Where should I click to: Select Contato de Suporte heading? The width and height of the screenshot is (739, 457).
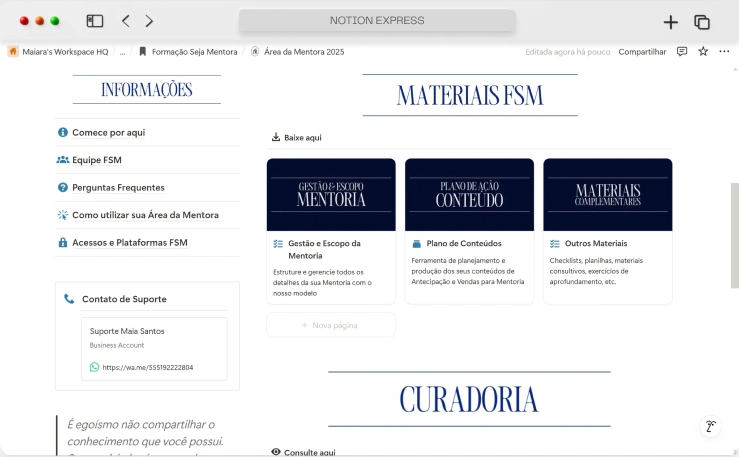click(124, 299)
